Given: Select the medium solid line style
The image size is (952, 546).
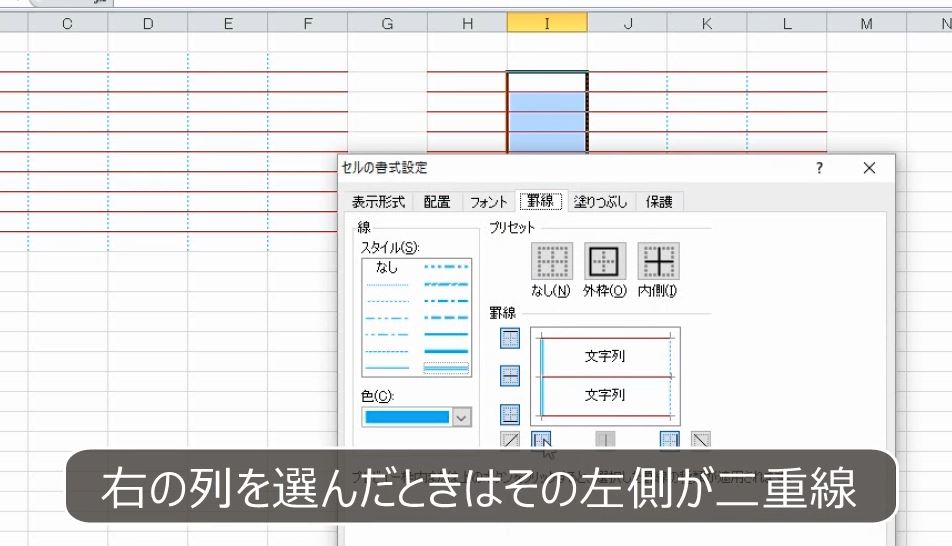Looking at the screenshot, I should (446, 334).
